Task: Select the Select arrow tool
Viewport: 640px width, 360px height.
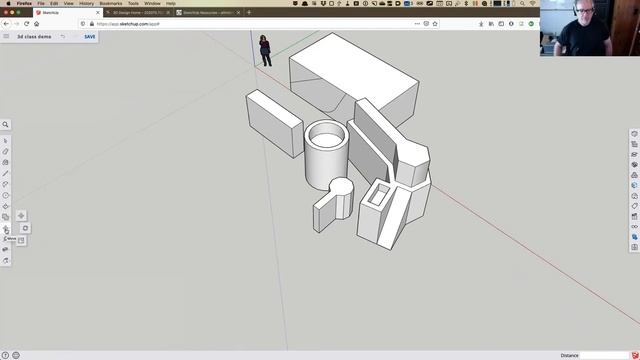Action: (x=5, y=141)
